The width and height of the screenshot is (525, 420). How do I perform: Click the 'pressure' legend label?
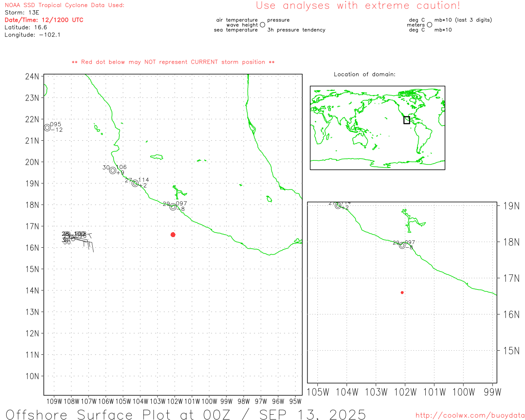coord(278,20)
